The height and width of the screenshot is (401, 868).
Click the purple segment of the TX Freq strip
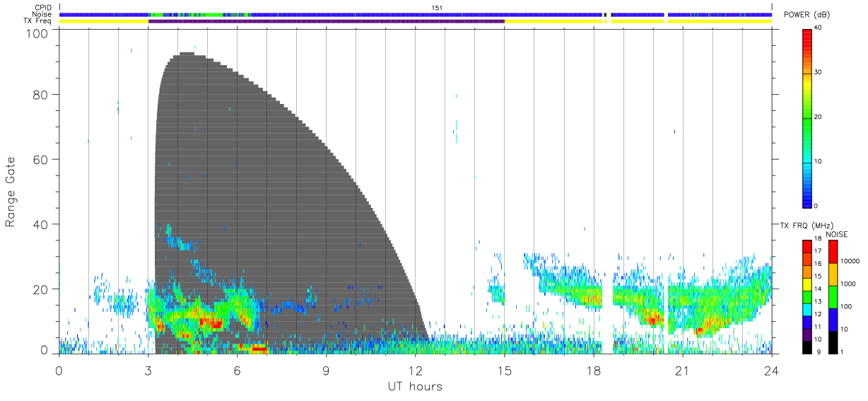[327, 21]
